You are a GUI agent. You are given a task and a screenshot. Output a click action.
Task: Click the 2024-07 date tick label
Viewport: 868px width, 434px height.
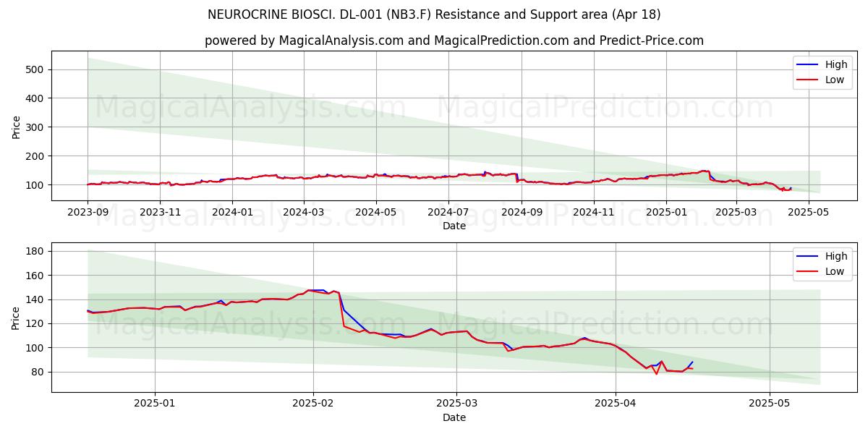[x=448, y=212]
